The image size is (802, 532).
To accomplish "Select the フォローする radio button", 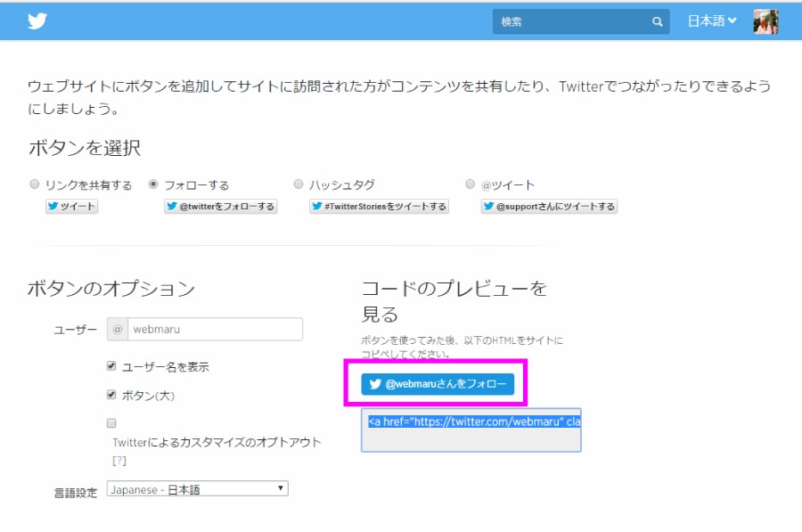I will (x=153, y=184).
